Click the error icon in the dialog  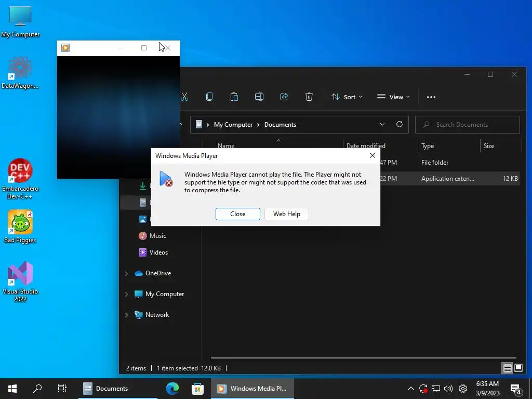point(166,179)
